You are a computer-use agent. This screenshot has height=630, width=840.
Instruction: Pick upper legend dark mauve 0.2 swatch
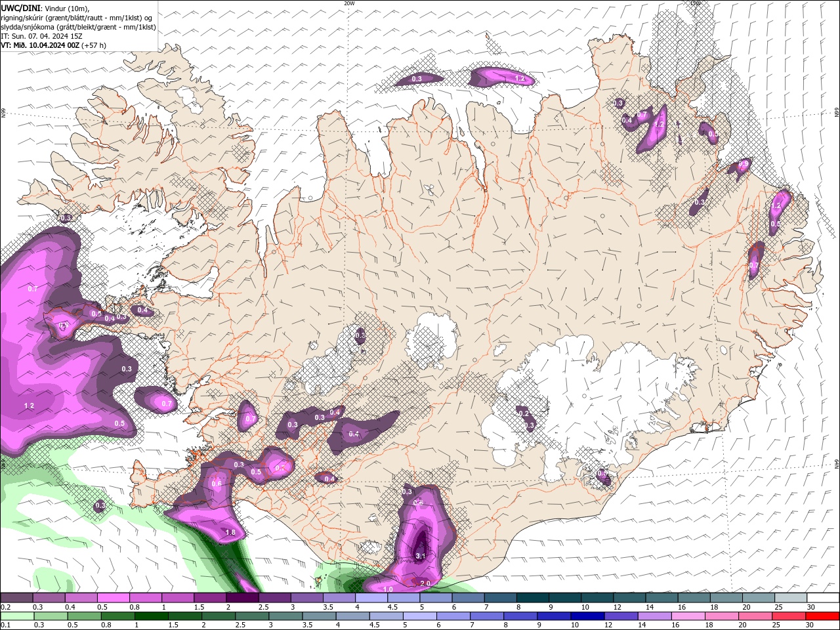click(16, 598)
